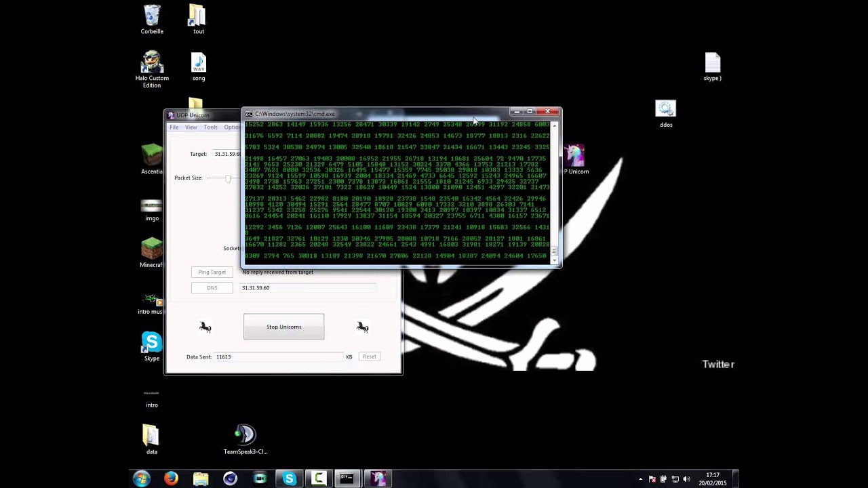Screen dimensions: 868x488
Task: Show hidden system tray icons
Action: pyautogui.click(x=640, y=479)
